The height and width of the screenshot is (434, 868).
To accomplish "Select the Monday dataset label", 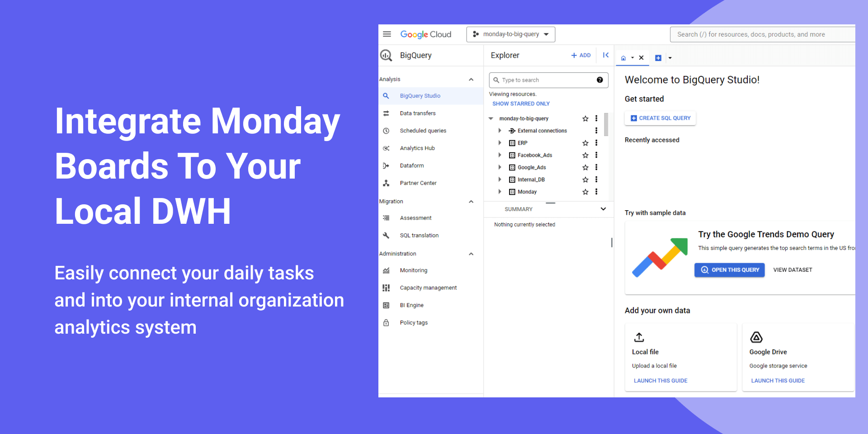I will [527, 192].
